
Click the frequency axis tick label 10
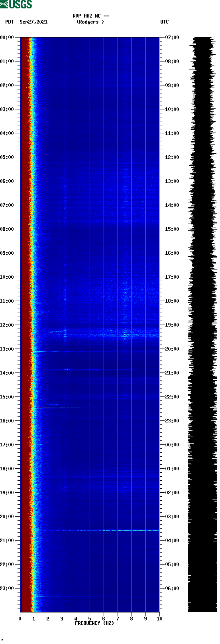pos(159,619)
